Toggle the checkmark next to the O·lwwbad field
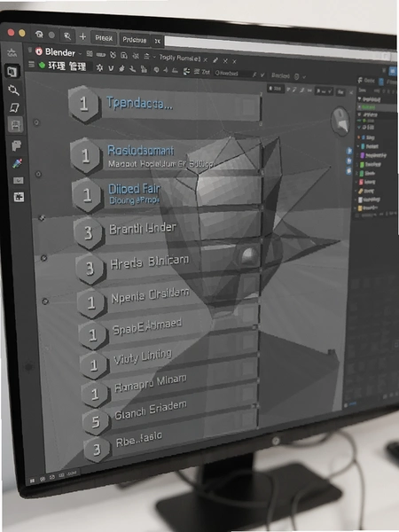The image size is (399, 532). (x=262, y=75)
